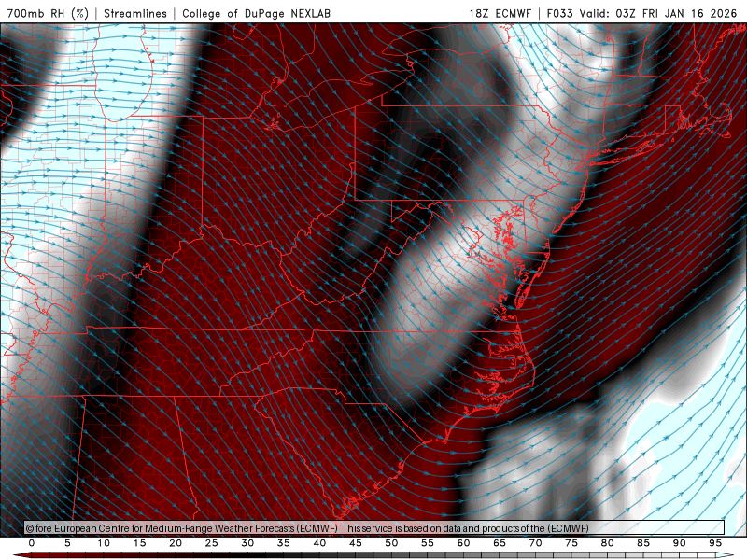
Task: Select the "10" color scale label
Action: coord(104,543)
